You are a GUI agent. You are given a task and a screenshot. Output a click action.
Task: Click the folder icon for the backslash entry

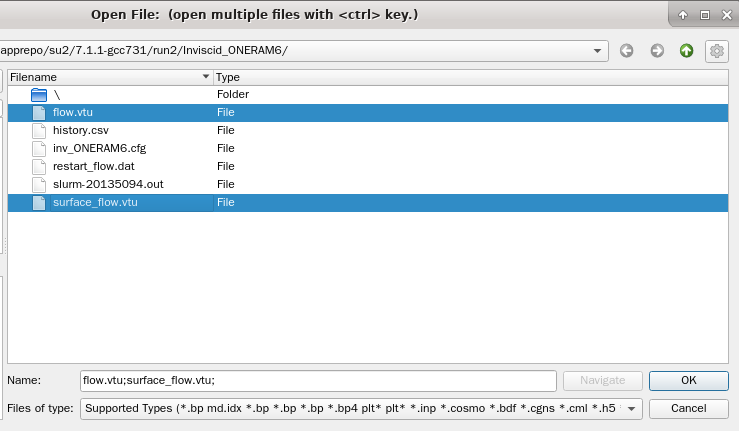point(39,94)
